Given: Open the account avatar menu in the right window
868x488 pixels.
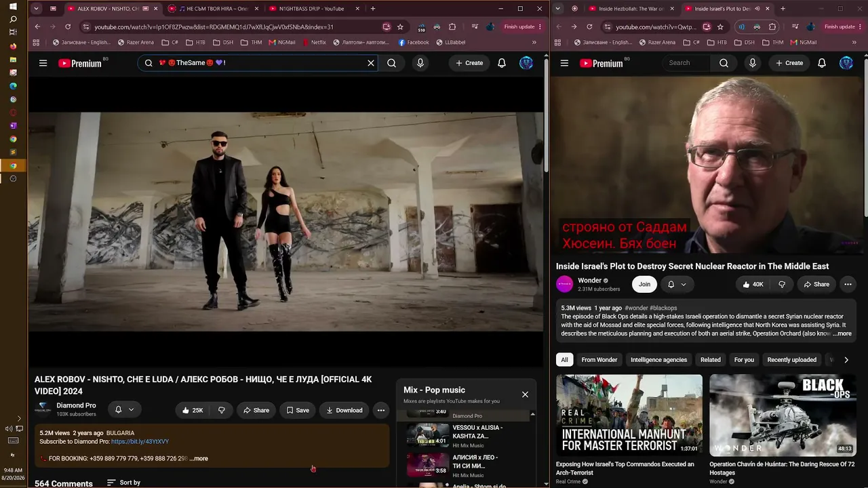Looking at the screenshot, I should point(846,63).
